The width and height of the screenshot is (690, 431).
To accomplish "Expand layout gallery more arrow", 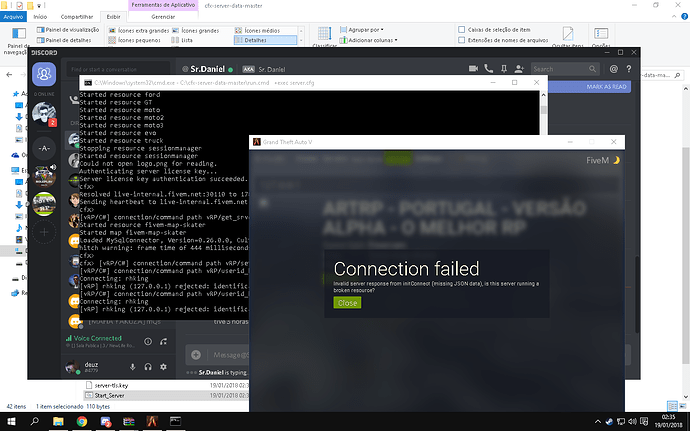I will pyautogui.click(x=301, y=41).
